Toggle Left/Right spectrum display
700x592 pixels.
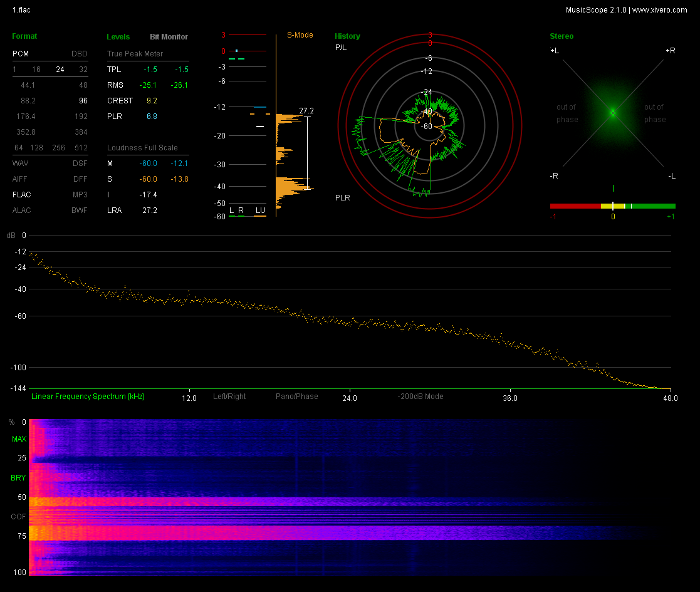point(229,397)
